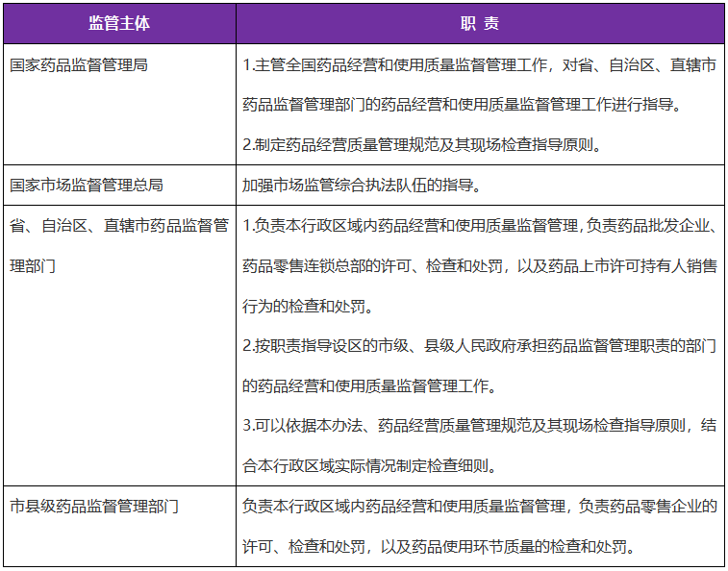Click the line beginning 1.负责本行政区域内药品经营
Viewport: 728px width, 571px height.
point(479,226)
